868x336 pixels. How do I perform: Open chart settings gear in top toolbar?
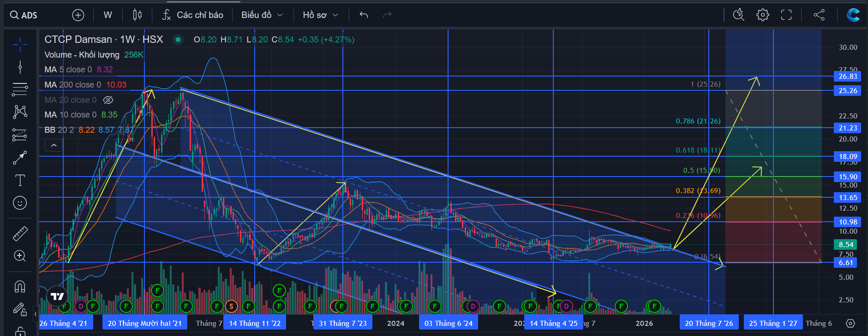(763, 15)
